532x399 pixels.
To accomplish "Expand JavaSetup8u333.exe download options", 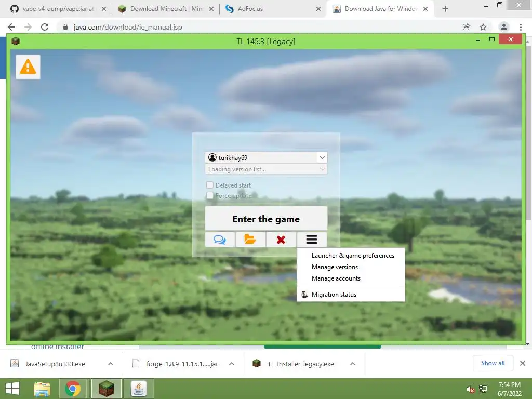I will pyautogui.click(x=111, y=364).
